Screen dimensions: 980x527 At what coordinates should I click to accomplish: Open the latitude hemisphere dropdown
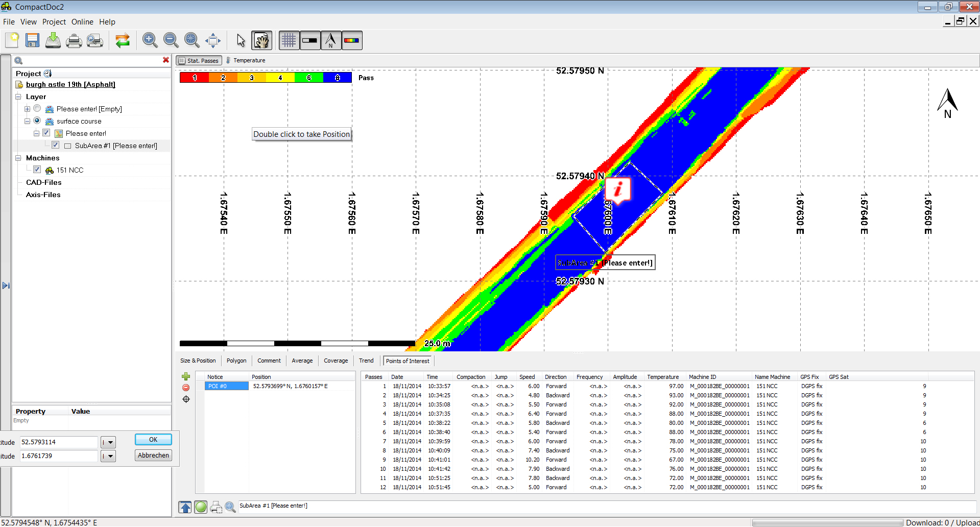pyautogui.click(x=108, y=442)
